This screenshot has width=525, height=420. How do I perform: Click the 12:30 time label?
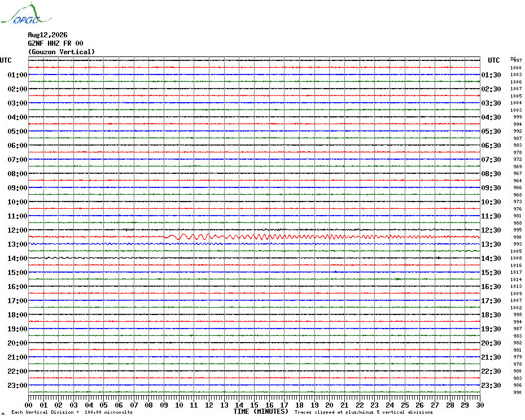point(491,230)
